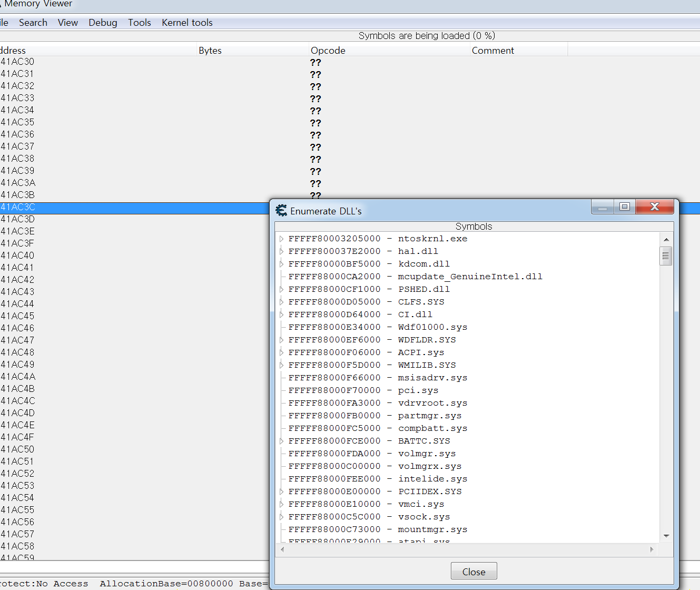The image size is (700, 590).
Task: Expand the BATTC.SYS entry
Action: point(281,440)
